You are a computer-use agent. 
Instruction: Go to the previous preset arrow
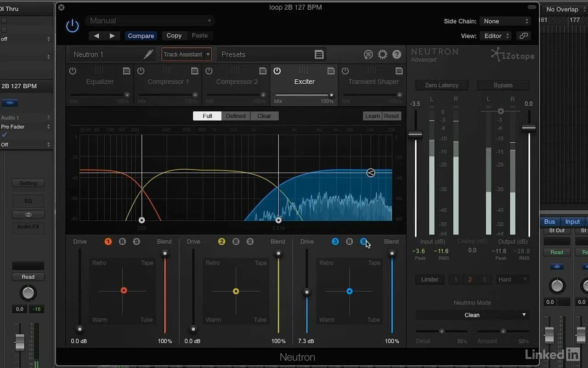click(x=96, y=36)
